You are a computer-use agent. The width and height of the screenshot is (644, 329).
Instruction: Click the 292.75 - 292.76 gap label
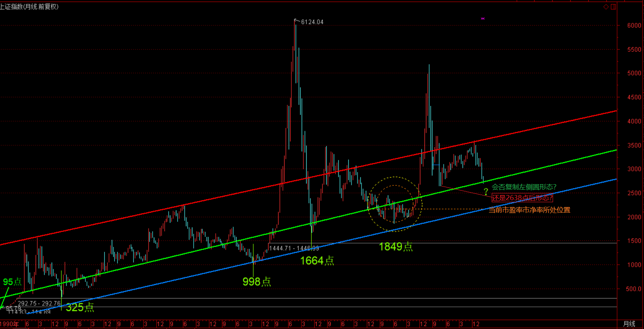coord(39,303)
